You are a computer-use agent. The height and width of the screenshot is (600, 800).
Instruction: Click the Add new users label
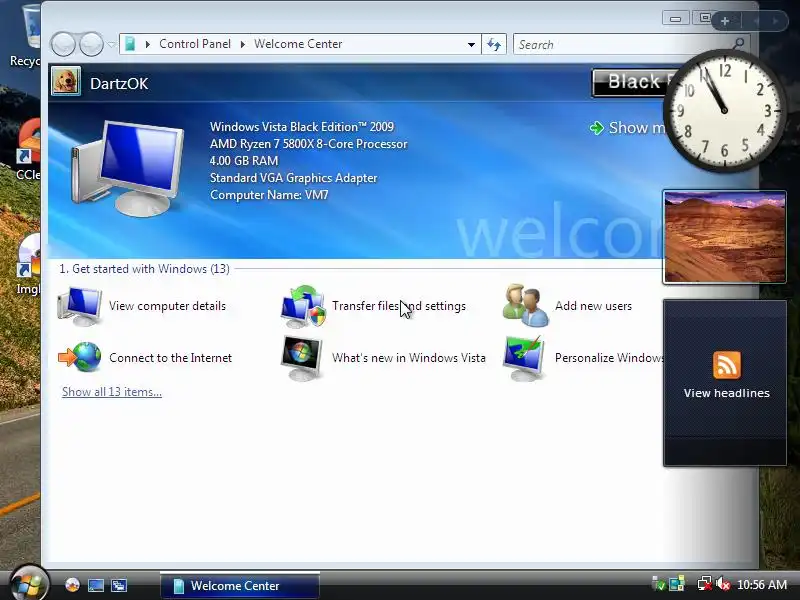click(x=593, y=306)
